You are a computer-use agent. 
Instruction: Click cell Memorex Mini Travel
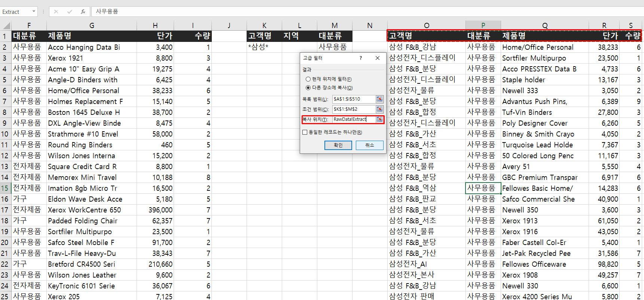tap(92, 177)
